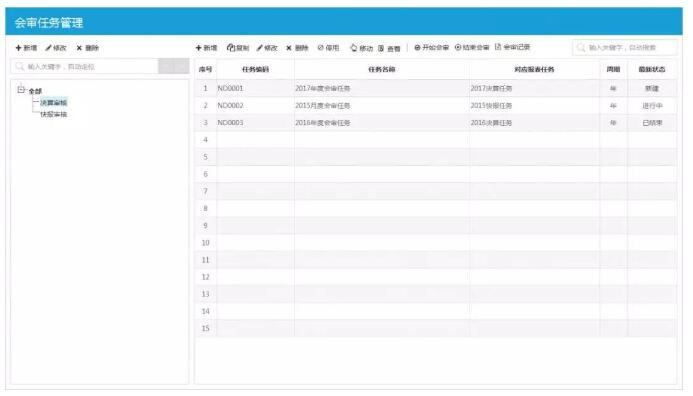The width and height of the screenshot is (693, 396).
Task: Focus the left panel keyword search field
Action: (x=84, y=66)
